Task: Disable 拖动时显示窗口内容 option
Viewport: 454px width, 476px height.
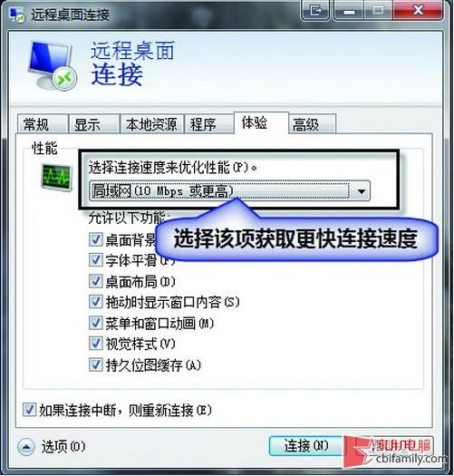Action: pos(95,302)
